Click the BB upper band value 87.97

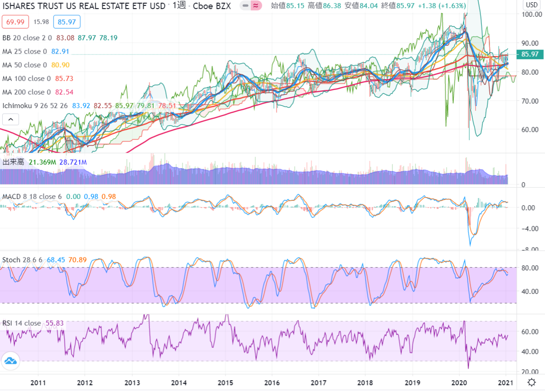(x=86, y=38)
